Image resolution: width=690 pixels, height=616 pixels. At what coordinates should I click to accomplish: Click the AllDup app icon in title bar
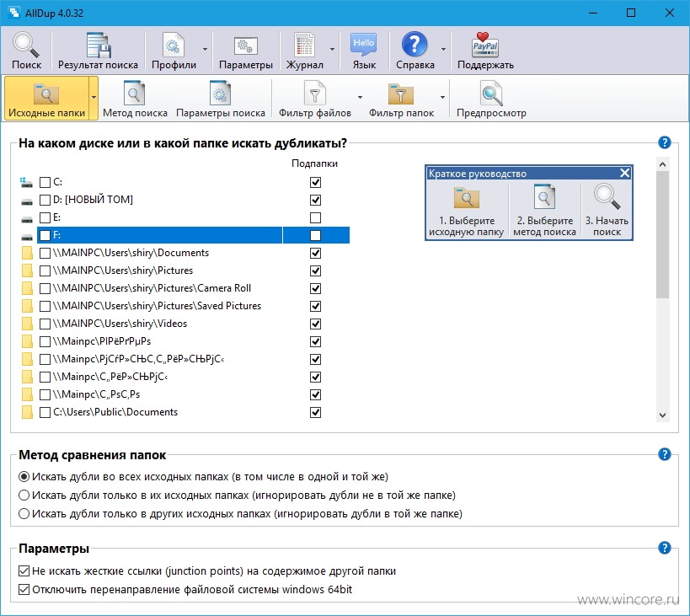tap(14, 13)
